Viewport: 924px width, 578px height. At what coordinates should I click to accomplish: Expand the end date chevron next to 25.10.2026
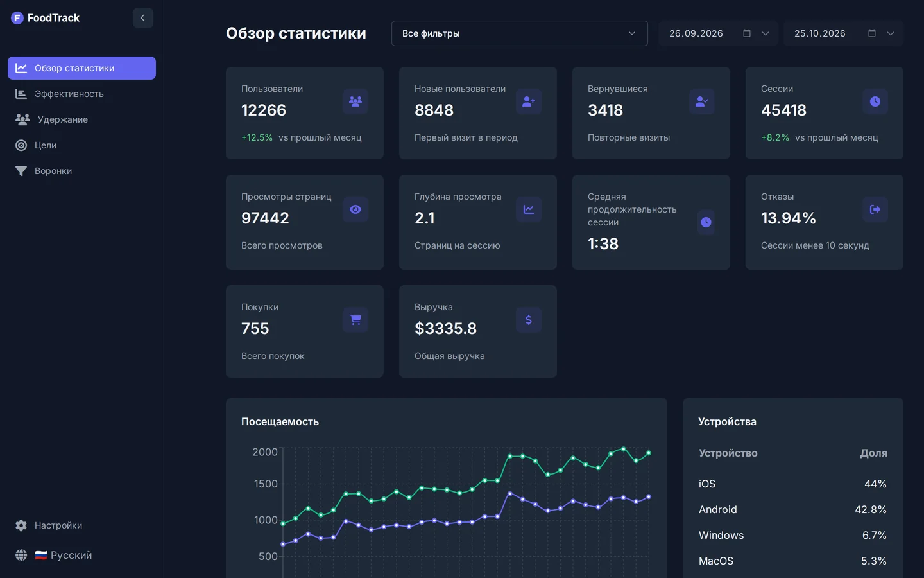[891, 33]
